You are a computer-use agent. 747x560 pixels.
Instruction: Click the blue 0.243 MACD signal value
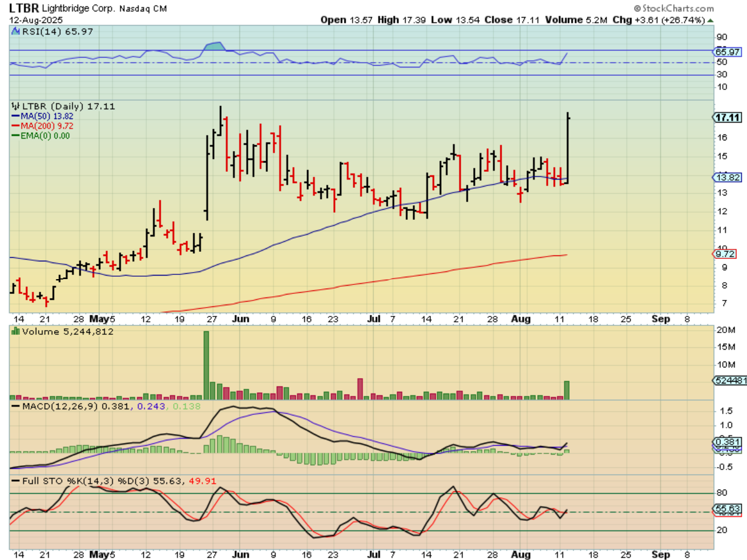pyautogui.click(x=151, y=406)
